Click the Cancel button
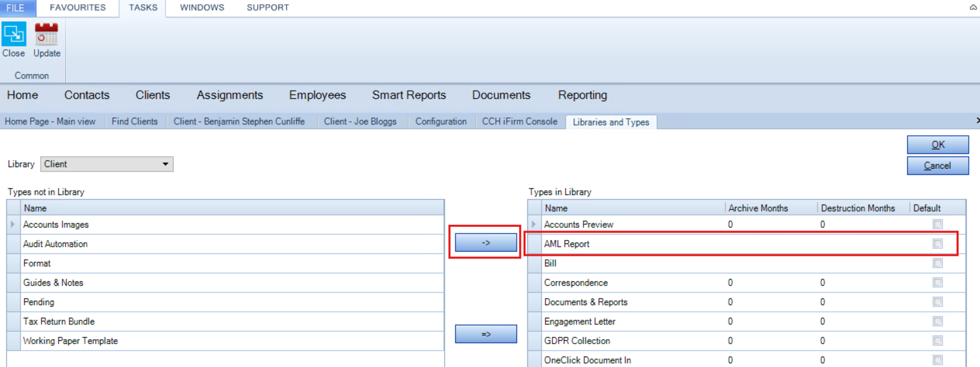The height and width of the screenshot is (367, 980). click(x=938, y=165)
